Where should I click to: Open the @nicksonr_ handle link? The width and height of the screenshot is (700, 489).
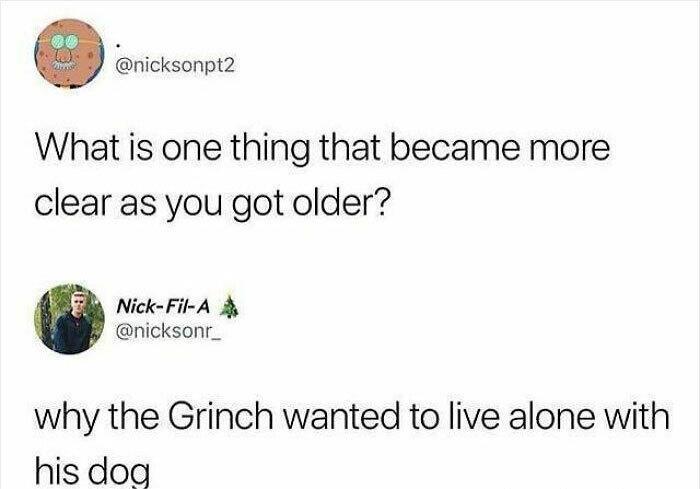pyautogui.click(x=168, y=331)
